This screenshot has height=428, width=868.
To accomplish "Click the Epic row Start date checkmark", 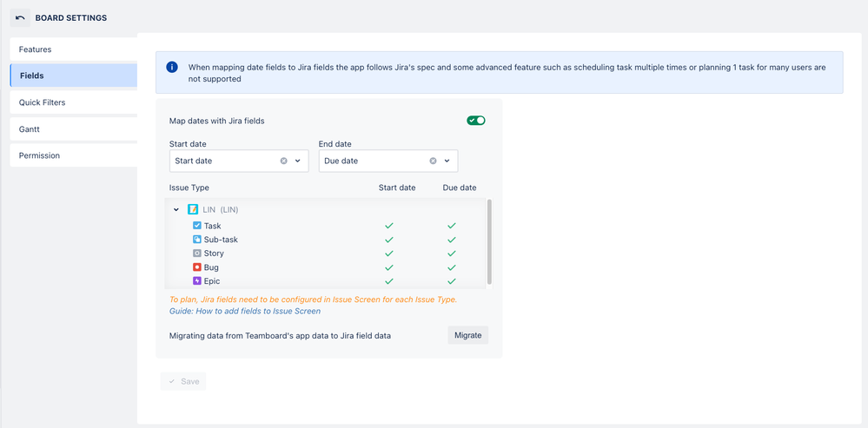I will 389,281.
